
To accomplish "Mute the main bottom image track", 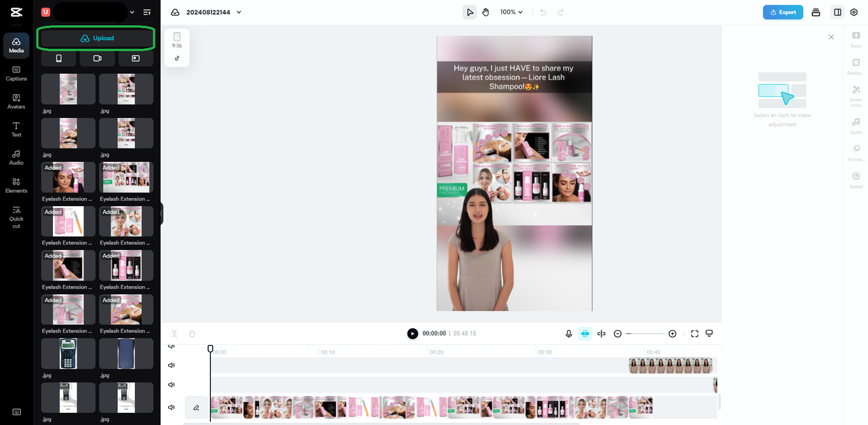I will click(x=172, y=407).
